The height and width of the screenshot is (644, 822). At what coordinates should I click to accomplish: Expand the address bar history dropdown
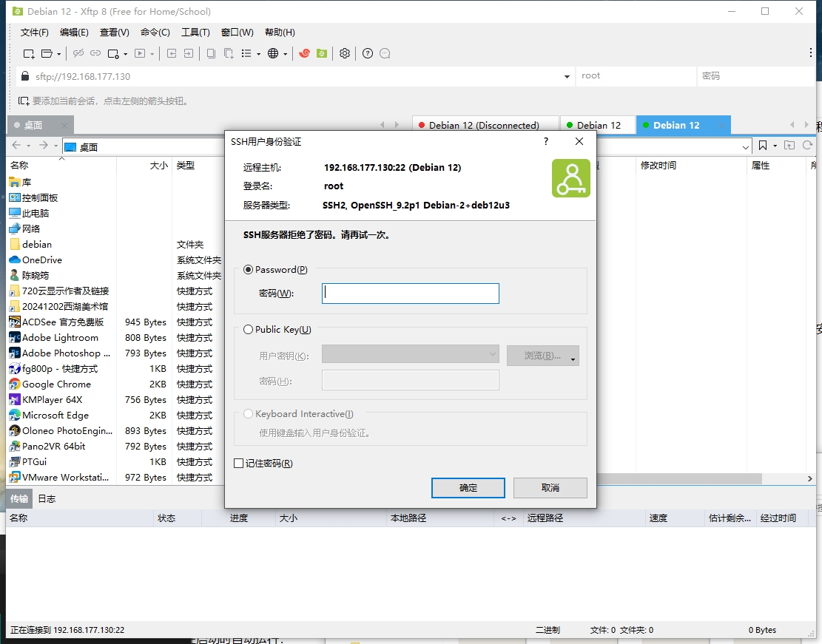click(x=567, y=76)
